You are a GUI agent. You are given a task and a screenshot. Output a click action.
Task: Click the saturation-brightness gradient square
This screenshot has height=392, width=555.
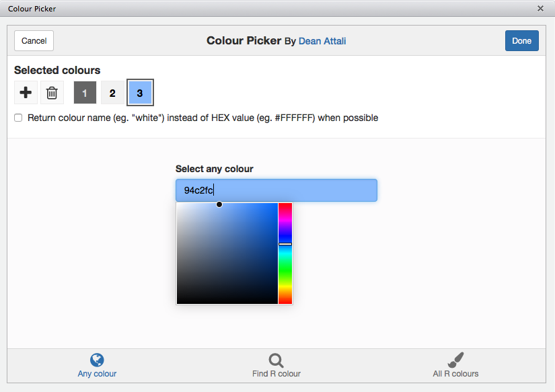(227, 253)
